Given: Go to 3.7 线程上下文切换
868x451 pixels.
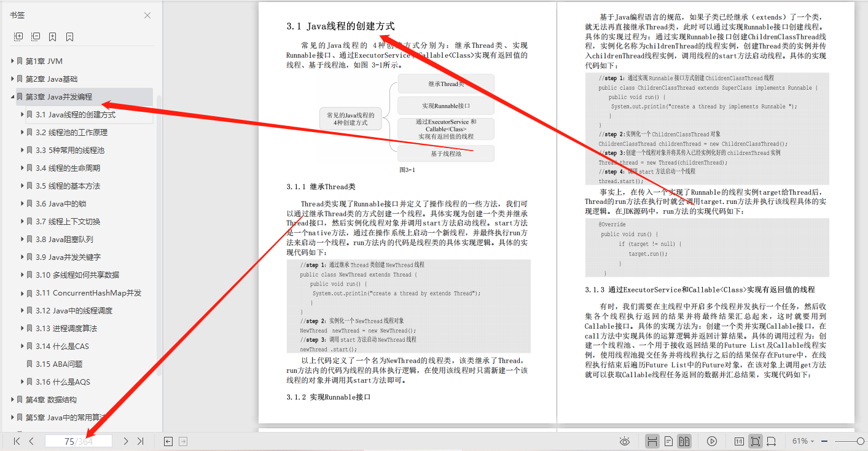Looking at the screenshot, I should point(68,222).
